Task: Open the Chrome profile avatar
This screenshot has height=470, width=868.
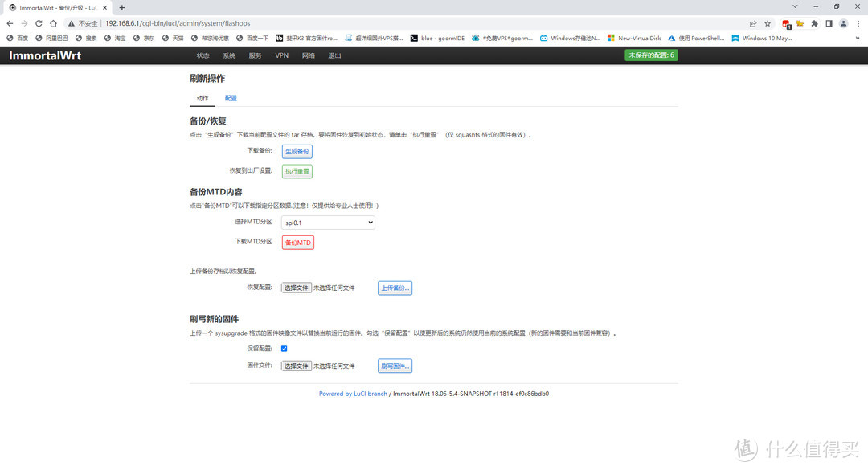Action: pos(843,23)
